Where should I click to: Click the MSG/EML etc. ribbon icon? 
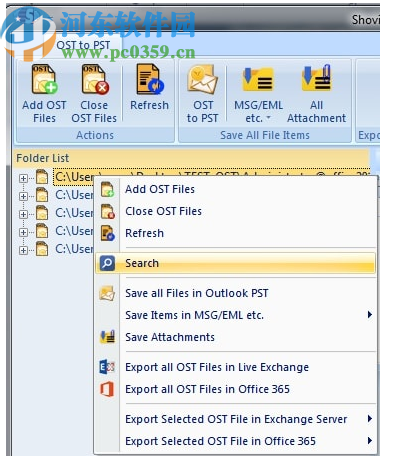click(258, 79)
